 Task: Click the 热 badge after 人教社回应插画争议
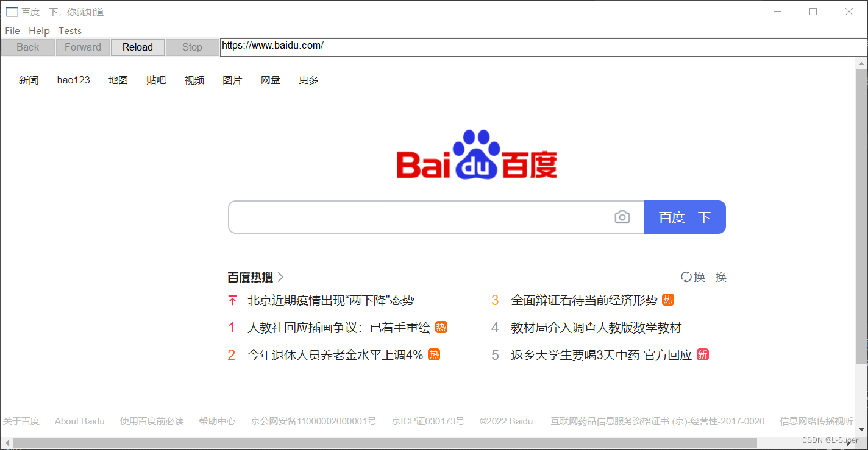(x=441, y=327)
